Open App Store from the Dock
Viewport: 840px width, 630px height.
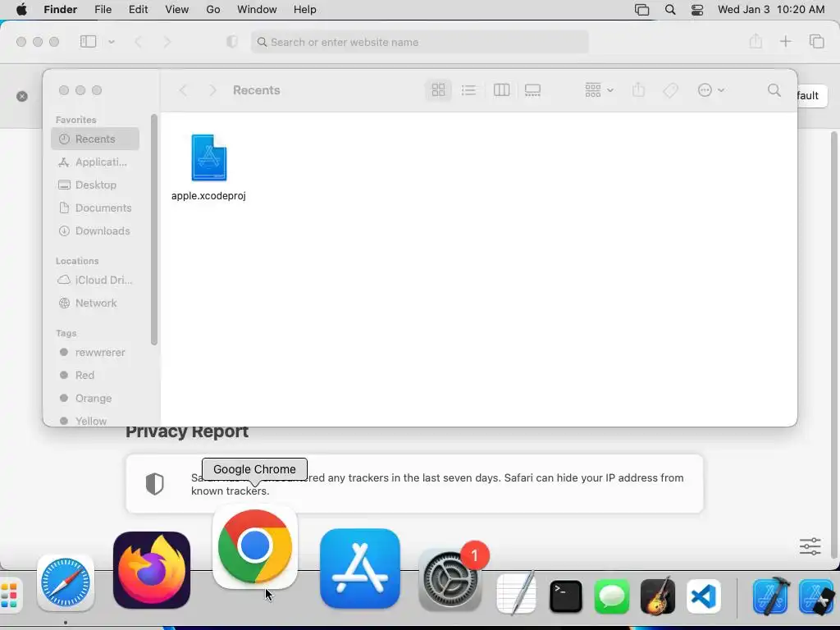360,568
